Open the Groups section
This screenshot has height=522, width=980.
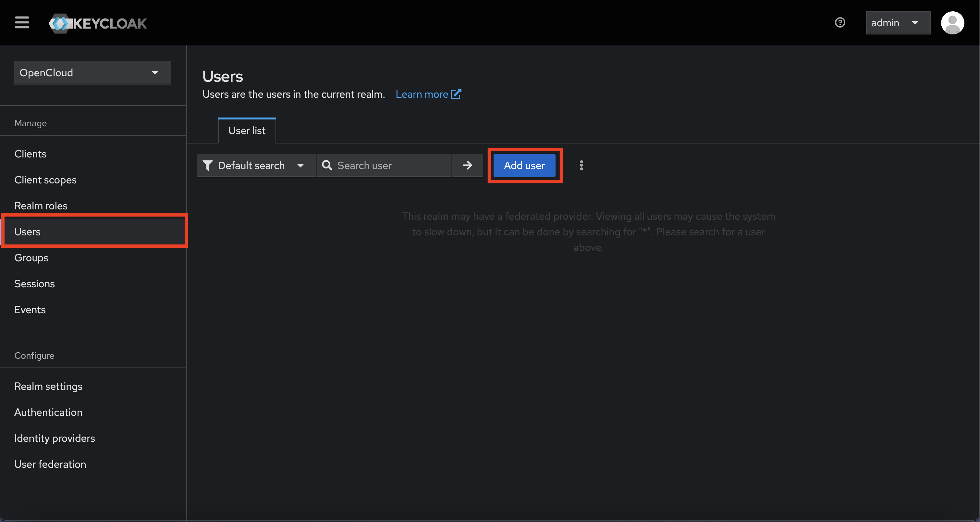pos(31,258)
